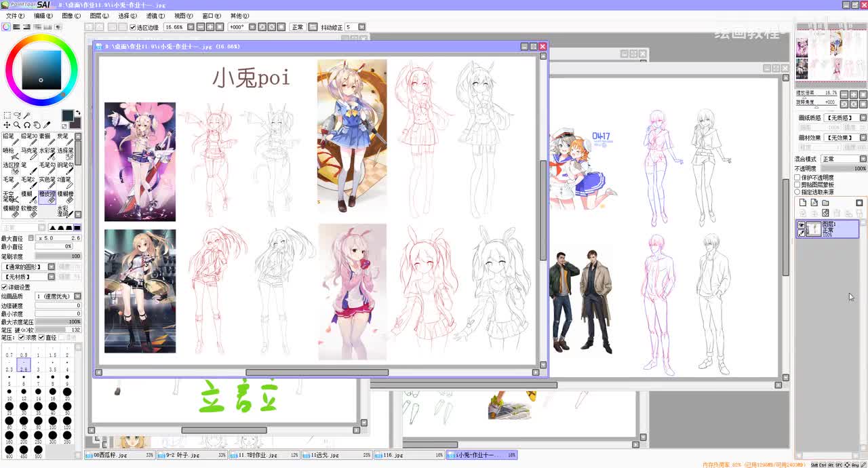Image resolution: width=868 pixels, height=468 pixels.
Task: Enable 指定选取来源 option
Action: 797,192
